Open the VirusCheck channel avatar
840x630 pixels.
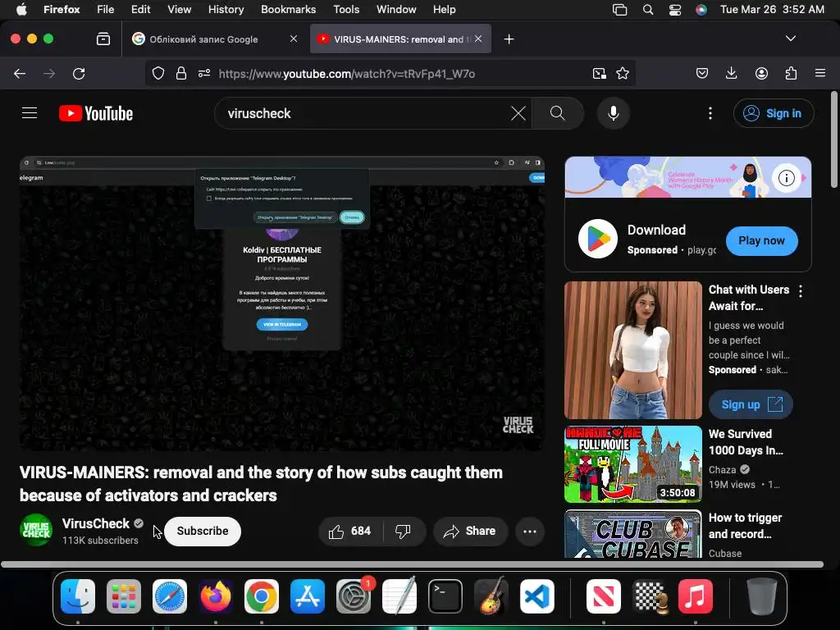pos(36,531)
